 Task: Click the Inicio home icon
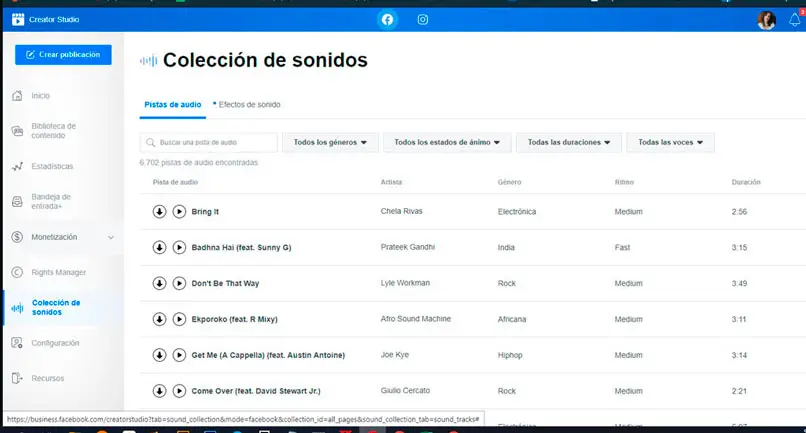pos(17,96)
